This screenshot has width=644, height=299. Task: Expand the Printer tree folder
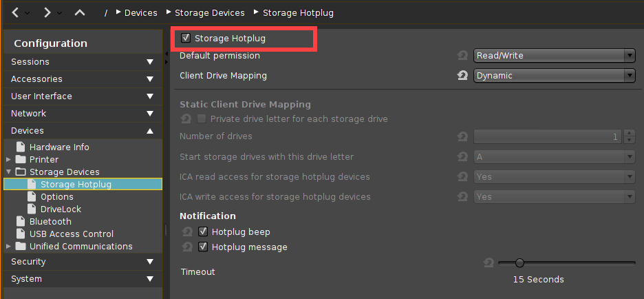[8, 160]
